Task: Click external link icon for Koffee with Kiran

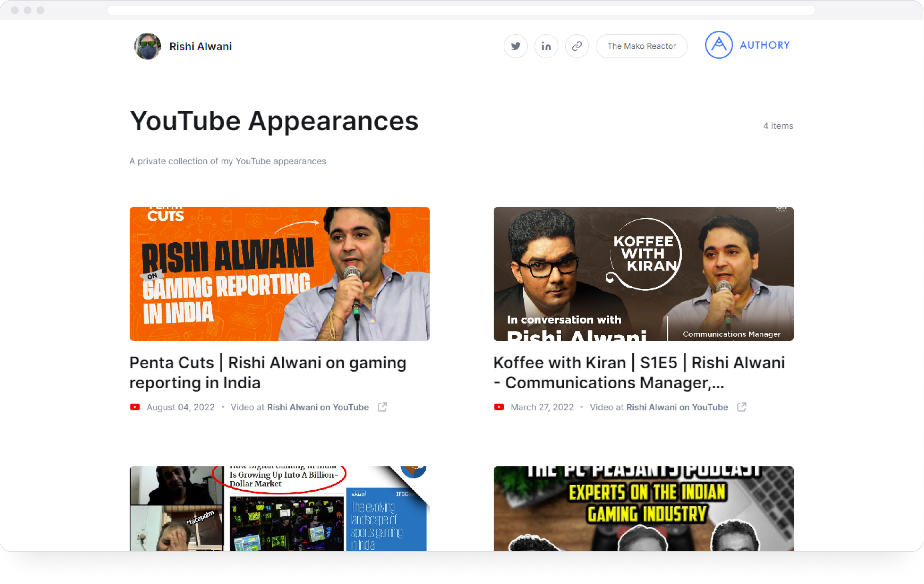Action: [741, 407]
